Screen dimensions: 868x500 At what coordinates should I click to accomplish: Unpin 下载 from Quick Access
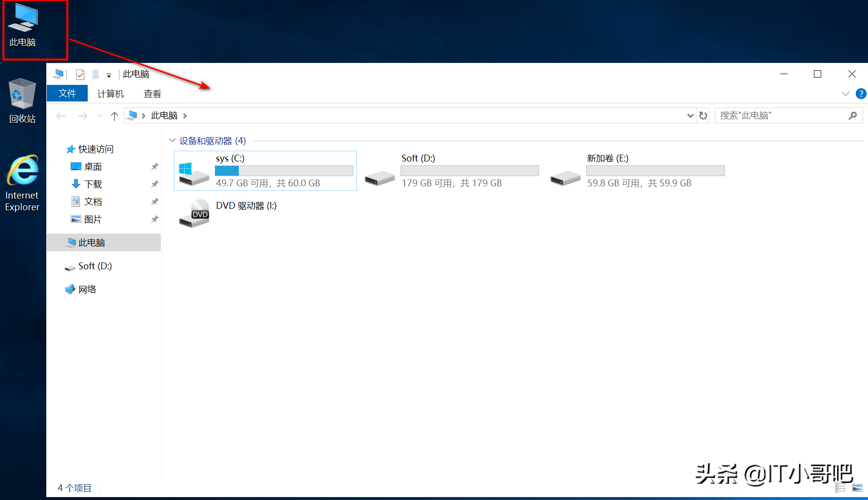pyautogui.click(x=154, y=184)
